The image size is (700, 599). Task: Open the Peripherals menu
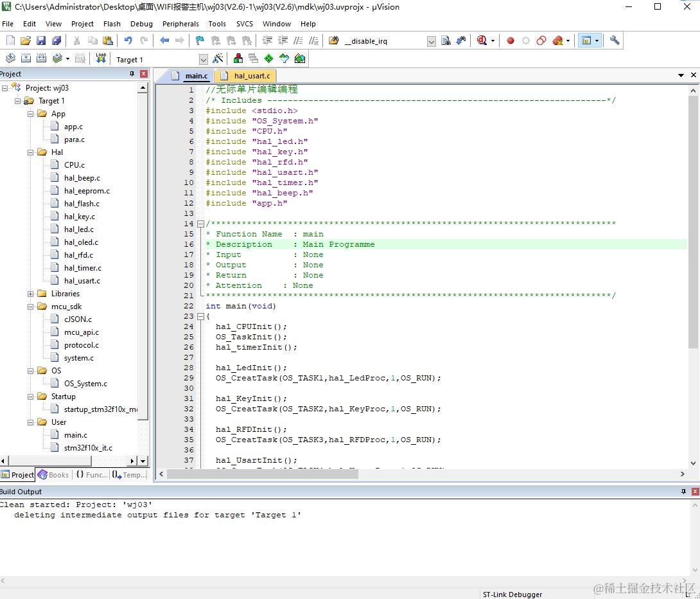tap(180, 24)
